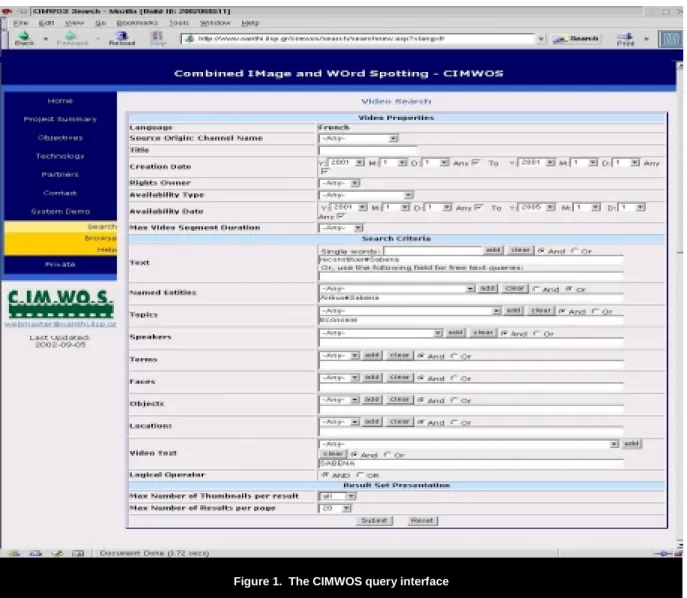Select Or radio in the Objects row
The height and width of the screenshot is (598, 687).
(x=454, y=400)
